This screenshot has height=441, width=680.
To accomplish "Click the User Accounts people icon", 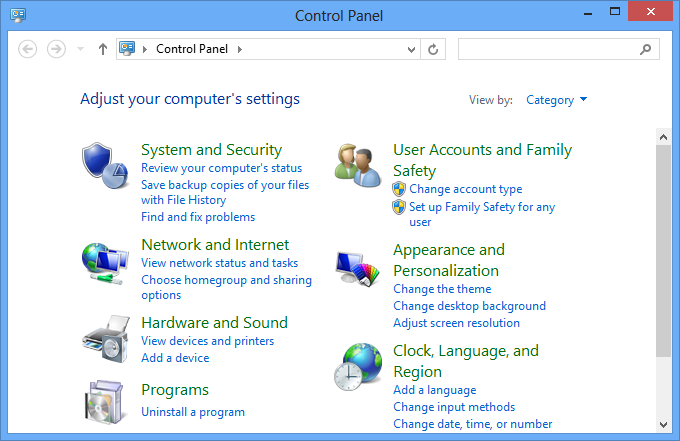I will [358, 165].
